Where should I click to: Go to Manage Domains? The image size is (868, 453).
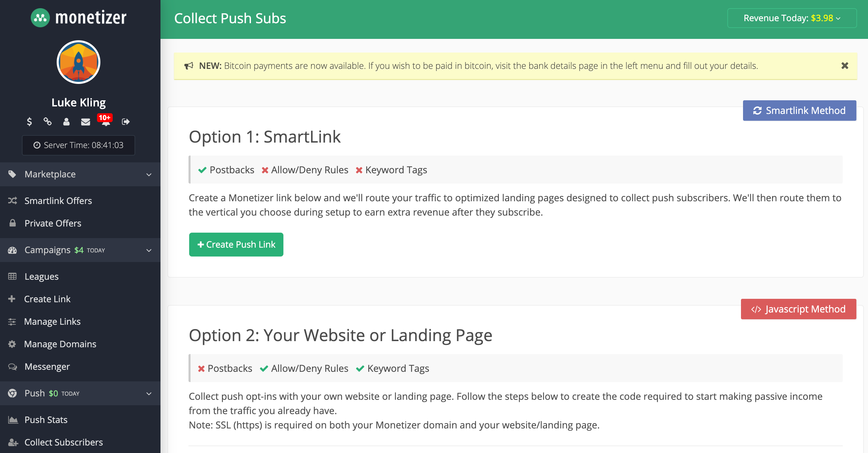[60, 344]
